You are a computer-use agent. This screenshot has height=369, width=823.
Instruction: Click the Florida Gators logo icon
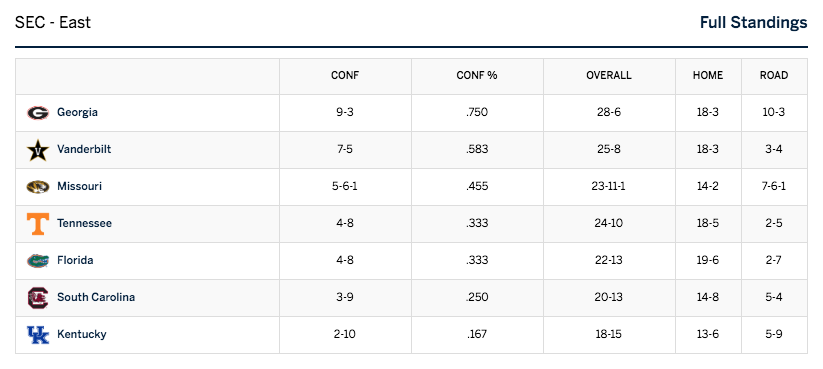[x=38, y=261]
